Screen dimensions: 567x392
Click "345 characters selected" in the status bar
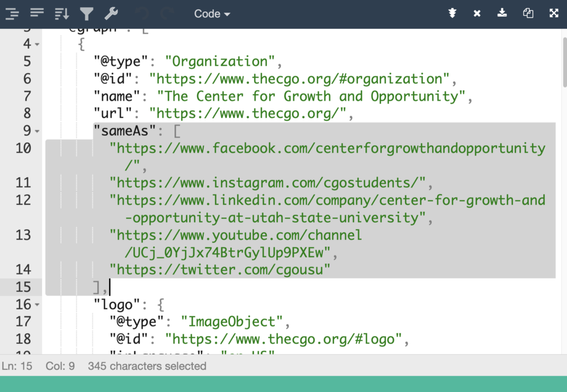click(147, 366)
